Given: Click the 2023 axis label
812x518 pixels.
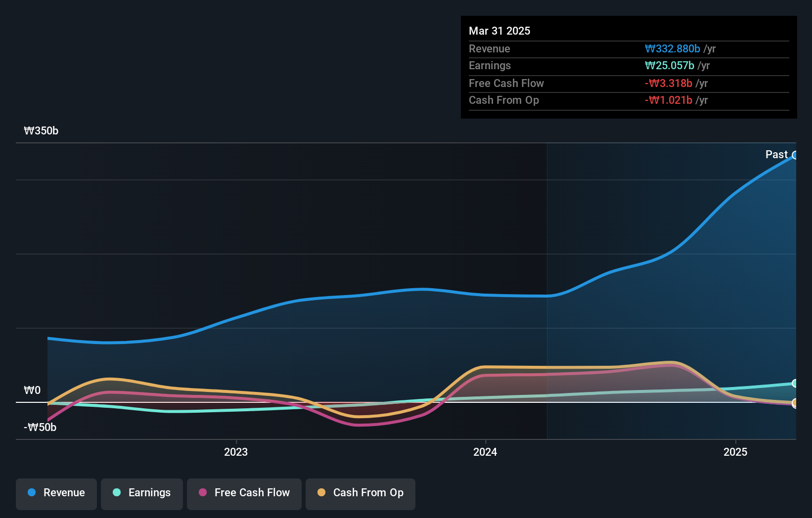Looking at the screenshot, I should click(236, 452).
